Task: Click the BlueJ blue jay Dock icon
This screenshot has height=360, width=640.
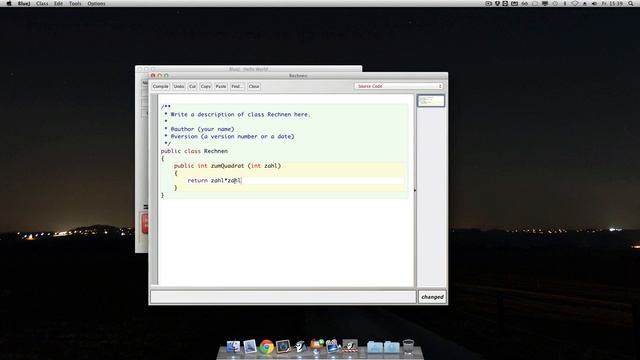Action: point(300,347)
